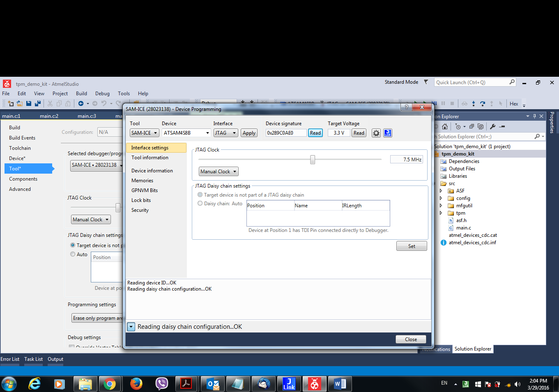Select 'Target device is not part' radio in main window
Screen dimensions: 559x392
coord(73,245)
